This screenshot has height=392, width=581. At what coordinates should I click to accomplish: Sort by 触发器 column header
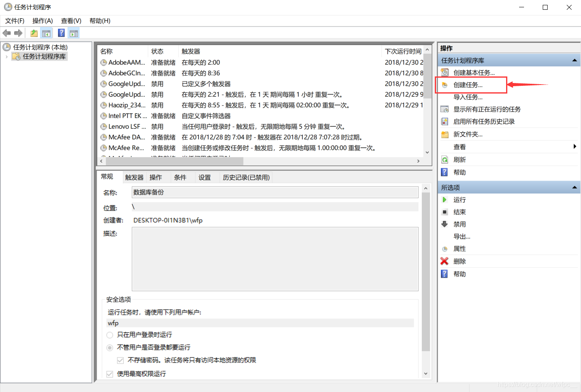click(281, 51)
